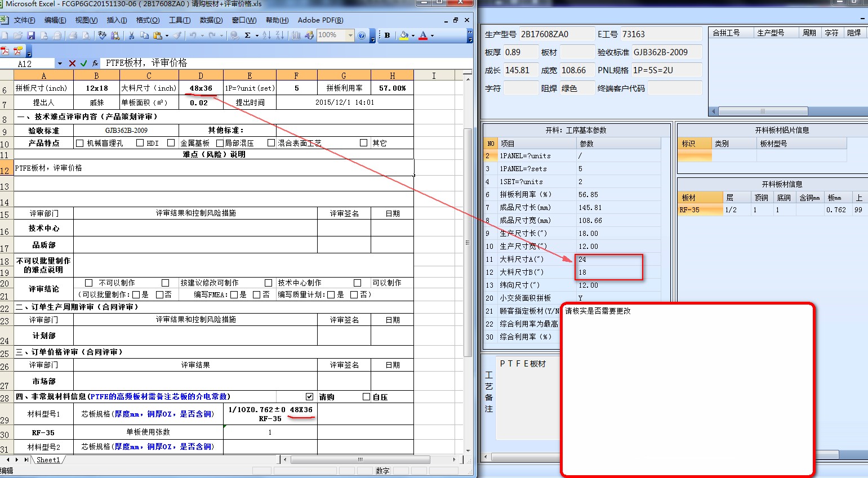
Task: Open the 数据(D) menu
Action: (x=211, y=20)
